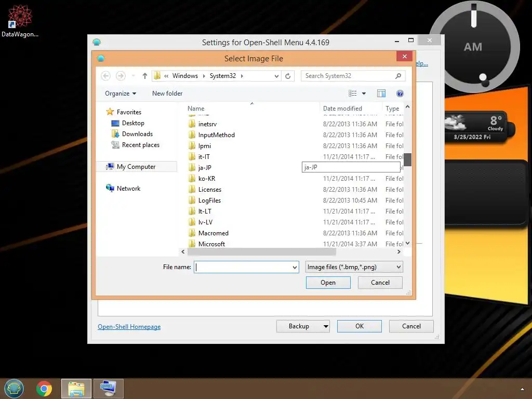Viewport: 532px width, 399px height.
Task: Sort by the Type column header
Action: pyautogui.click(x=393, y=108)
